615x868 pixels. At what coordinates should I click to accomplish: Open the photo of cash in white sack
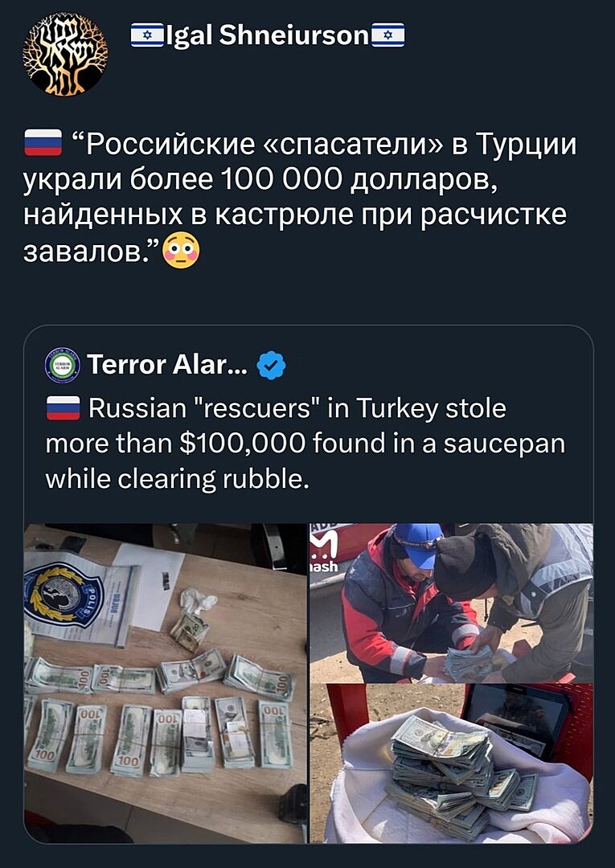click(451, 764)
